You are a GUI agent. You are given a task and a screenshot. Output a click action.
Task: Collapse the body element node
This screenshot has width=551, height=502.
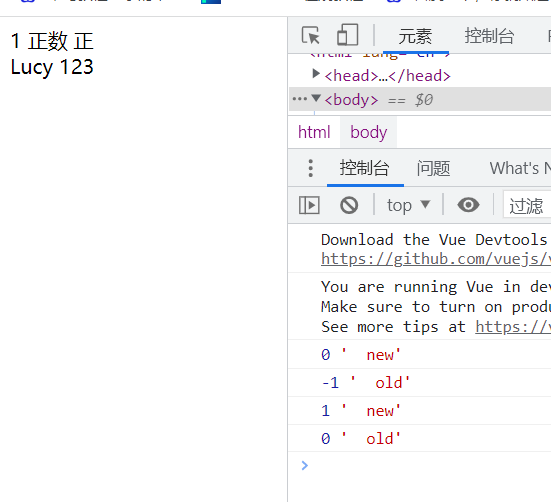[316, 98]
